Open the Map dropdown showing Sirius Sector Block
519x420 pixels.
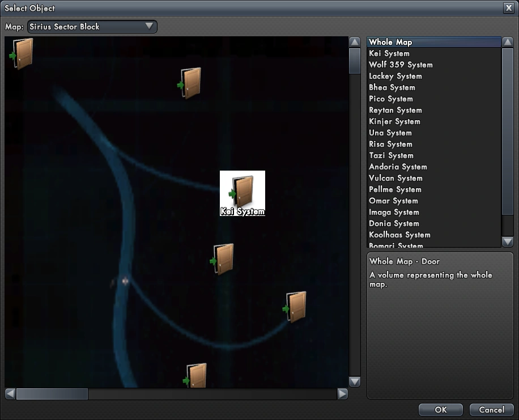[x=92, y=27]
